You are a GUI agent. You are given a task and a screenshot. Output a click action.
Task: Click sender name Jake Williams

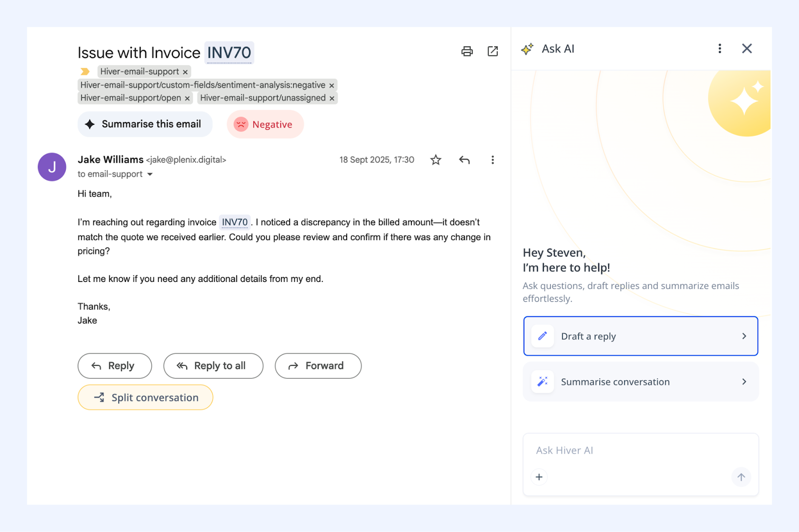pyautogui.click(x=110, y=160)
